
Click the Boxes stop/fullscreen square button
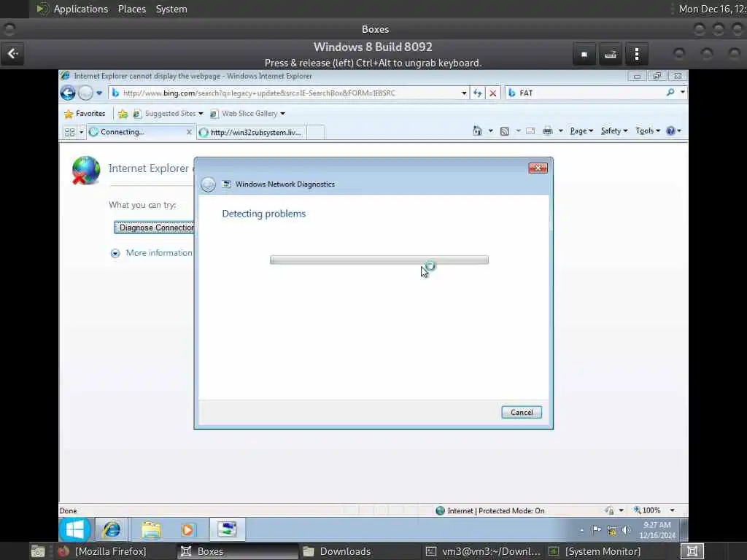point(584,54)
